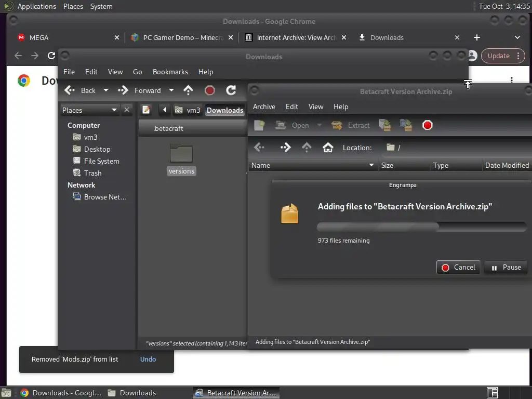This screenshot has height=399, width=532.
Task: Select the versions folder icon
Action: [181, 153]
